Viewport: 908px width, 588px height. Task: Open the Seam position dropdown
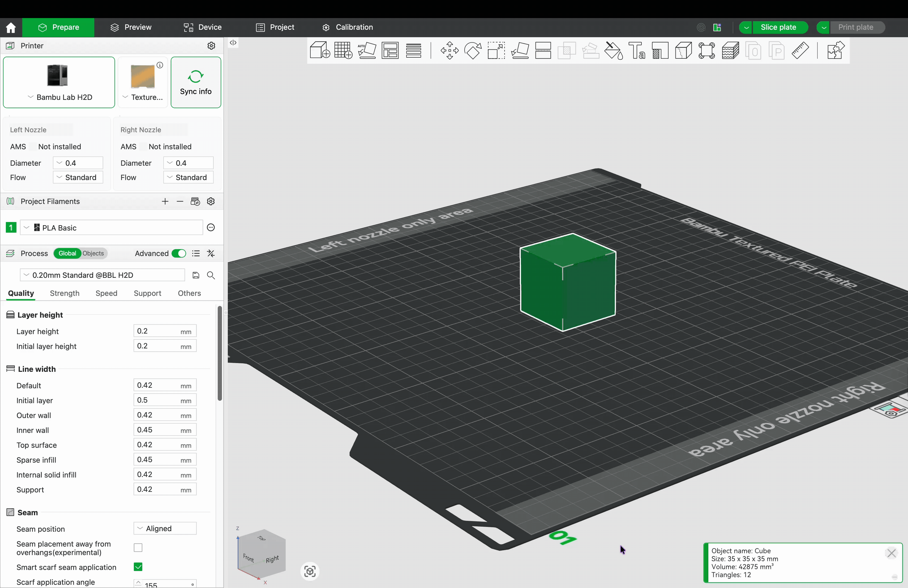[x=165, y=529]
